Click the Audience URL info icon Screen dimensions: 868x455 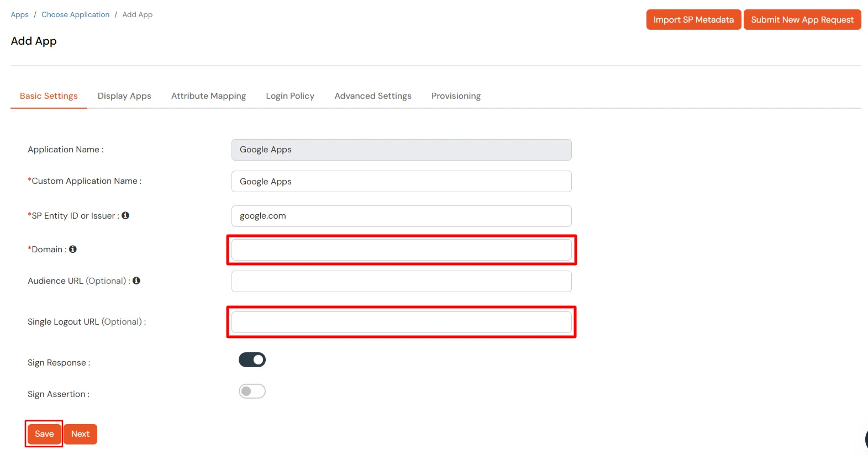click(x=136, y=281)
